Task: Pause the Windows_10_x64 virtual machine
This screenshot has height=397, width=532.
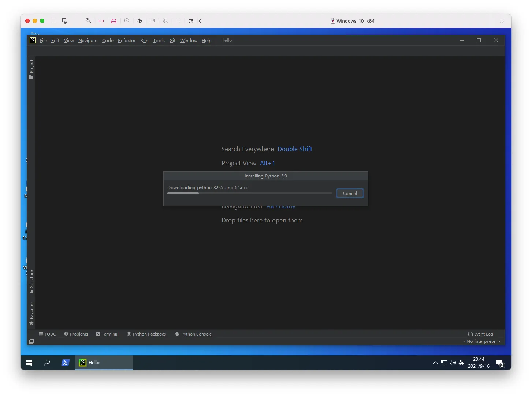Action: click(x=53, y=21)
